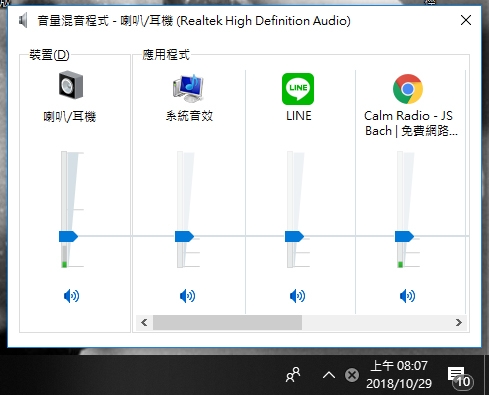This screenshot has width=489, height=395.
Task: Open the 喇叭/耳機 device speaker icon
Action: point(71,85)
